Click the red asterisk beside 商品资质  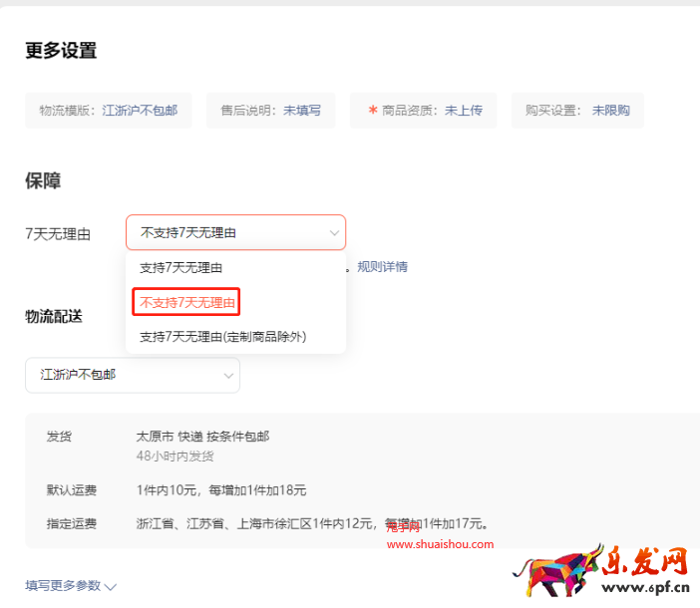coord(373,111)
